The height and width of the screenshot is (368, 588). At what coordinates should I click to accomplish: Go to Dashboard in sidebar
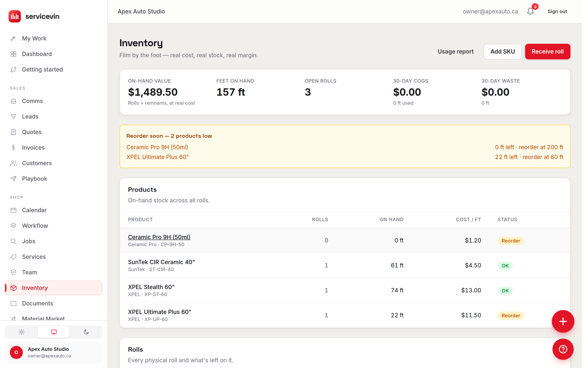(x=53, y=54)
